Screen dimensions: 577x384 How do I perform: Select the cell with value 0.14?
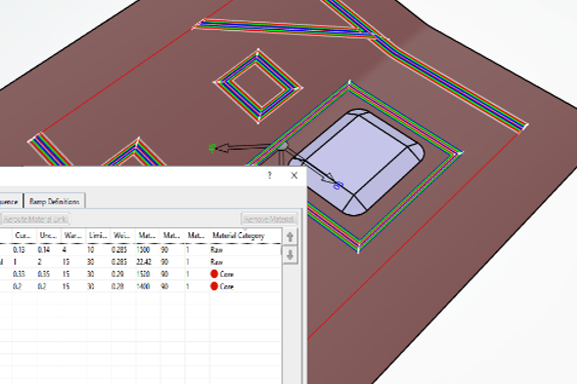[x=43, y=250]
